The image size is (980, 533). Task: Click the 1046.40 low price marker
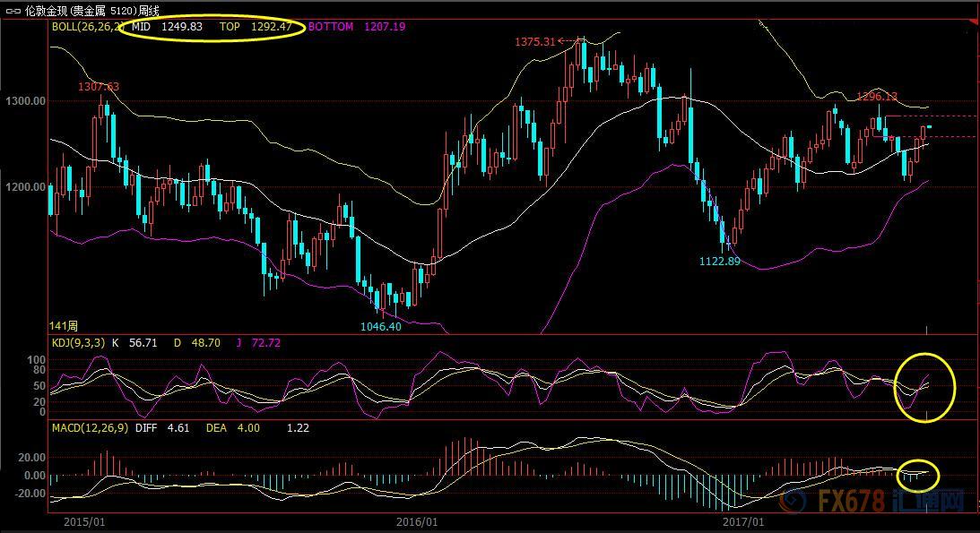coord(380,327)
